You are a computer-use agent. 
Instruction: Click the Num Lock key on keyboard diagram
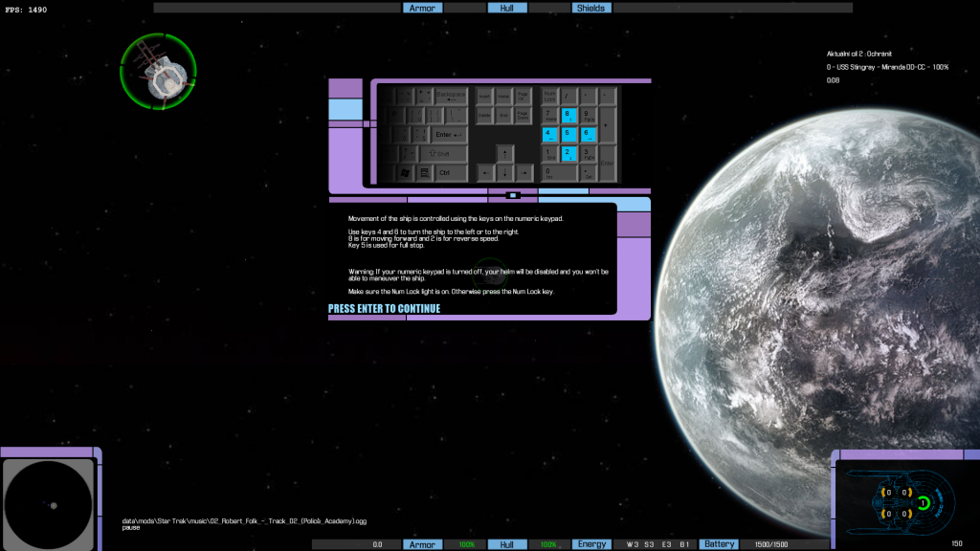point(550,97)
